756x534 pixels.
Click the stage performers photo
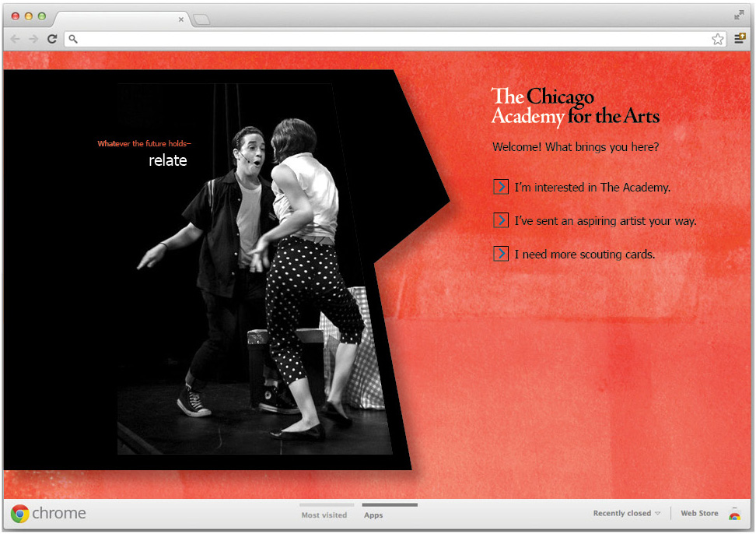(x=254, y=269)
